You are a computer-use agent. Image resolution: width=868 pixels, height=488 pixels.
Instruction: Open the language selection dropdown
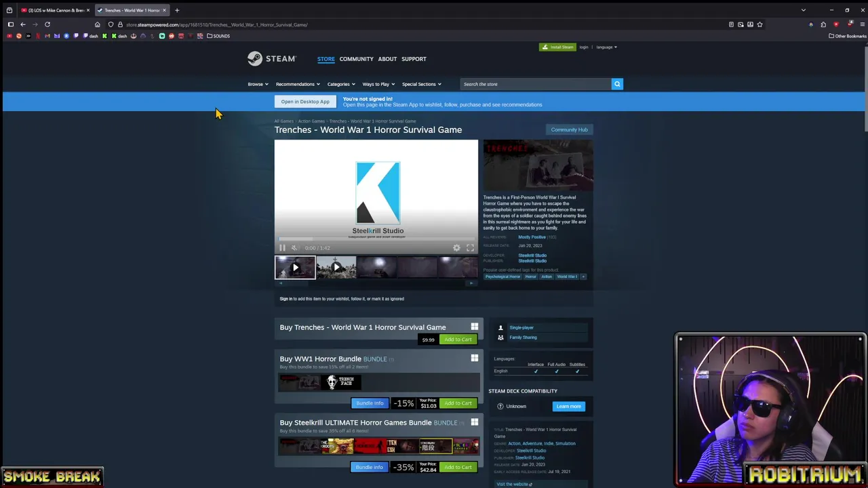(606, 47)
